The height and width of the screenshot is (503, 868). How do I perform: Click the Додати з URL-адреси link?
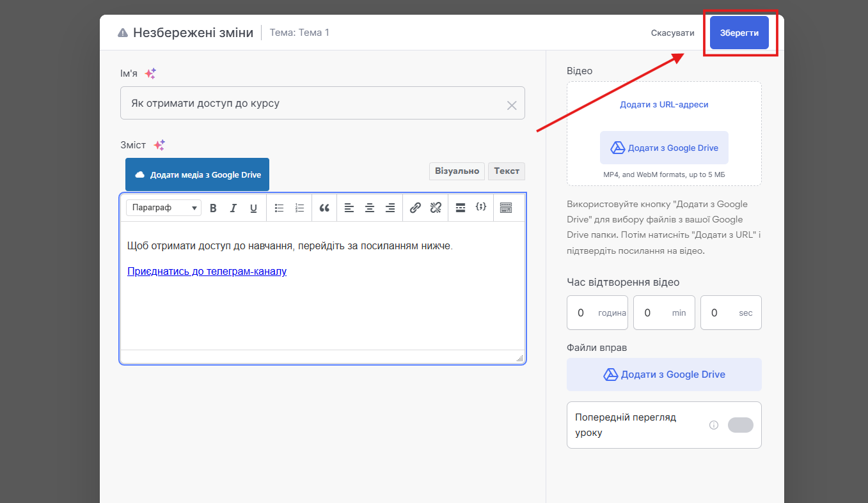tap(664, 105)
